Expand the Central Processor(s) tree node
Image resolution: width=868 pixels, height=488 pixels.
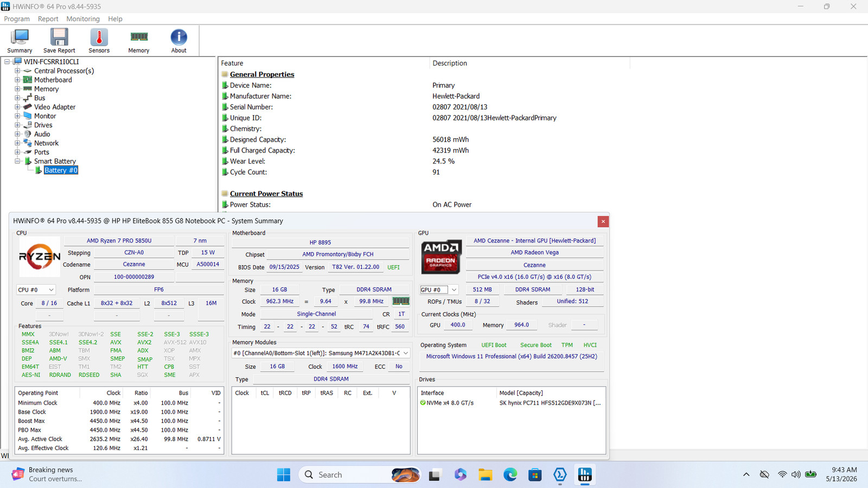pos(17,71)
